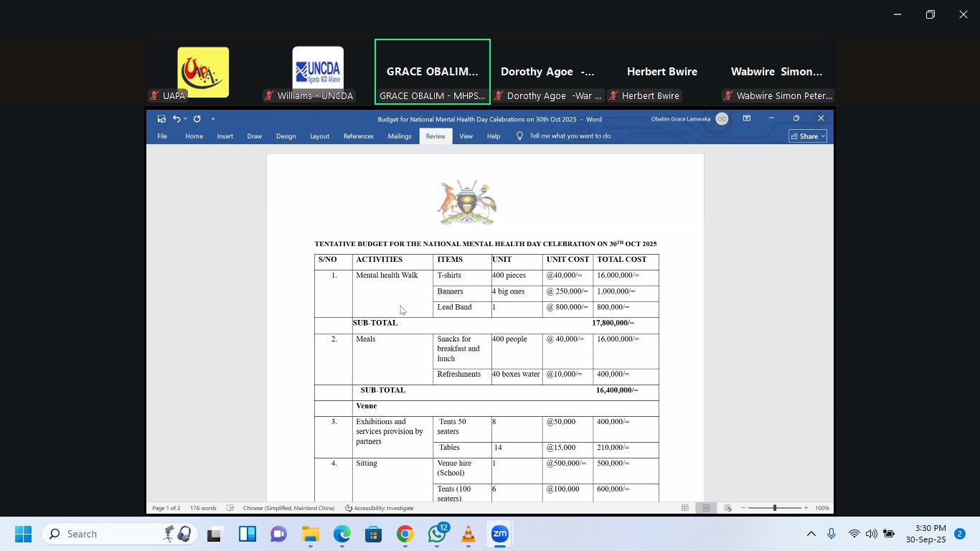Click the Wi-Fi network icon in system tray

tap(854, 534)
